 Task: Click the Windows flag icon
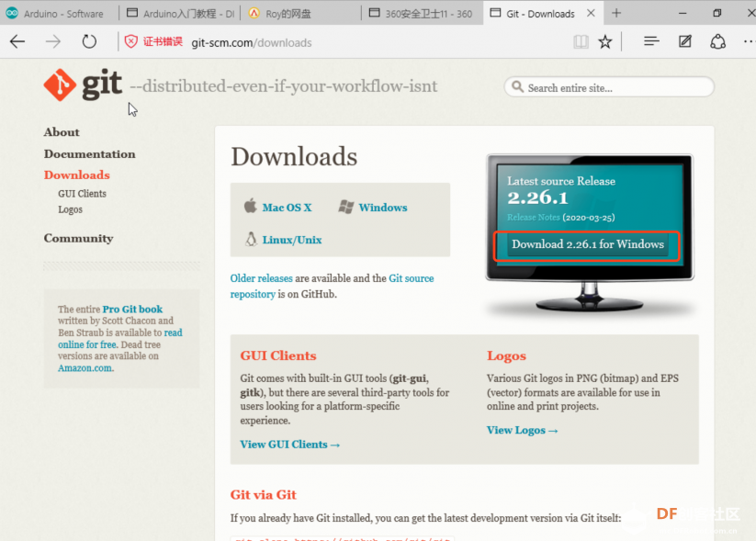pos(346,207)
